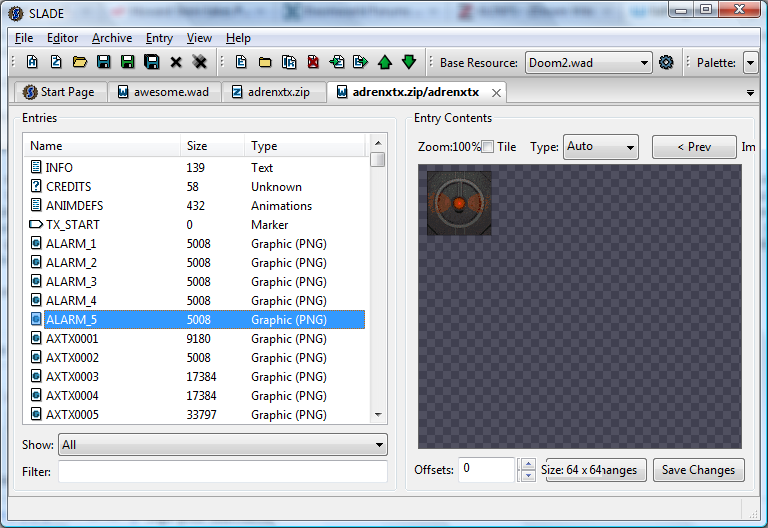
Task: Select the ALARM_3 entry row
Action: [194, 282]
